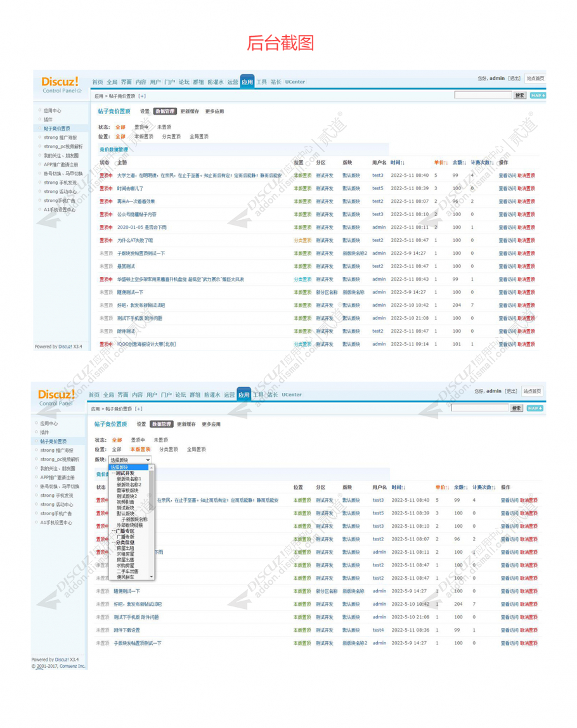
Task: Filter status by 未置顶 in the lower screenshot
Action: 161,440
